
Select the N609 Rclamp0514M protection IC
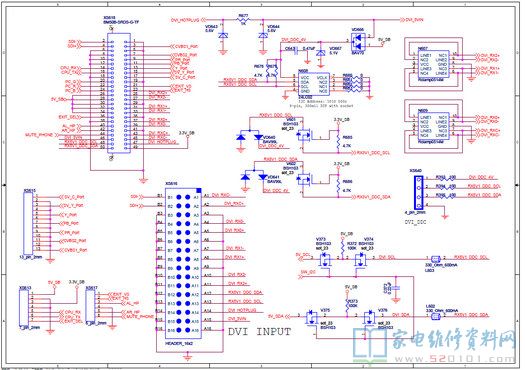[x=434, y=126]
